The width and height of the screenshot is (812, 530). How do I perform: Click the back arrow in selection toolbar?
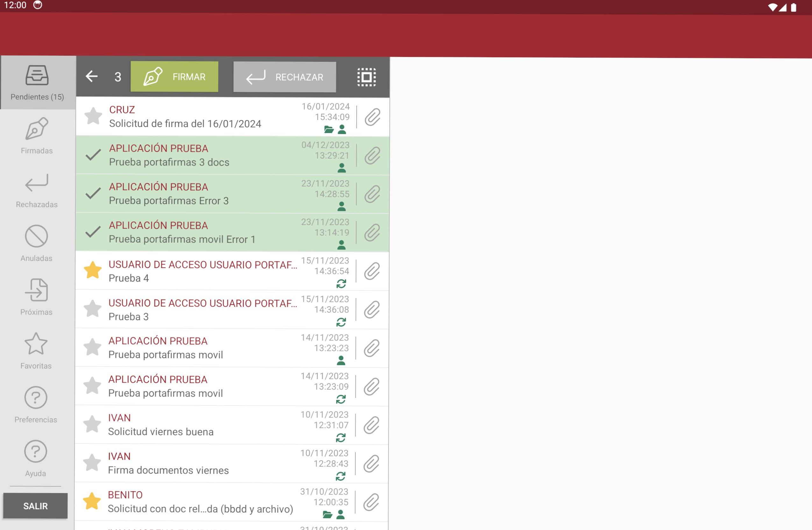[x=91, y=76]
